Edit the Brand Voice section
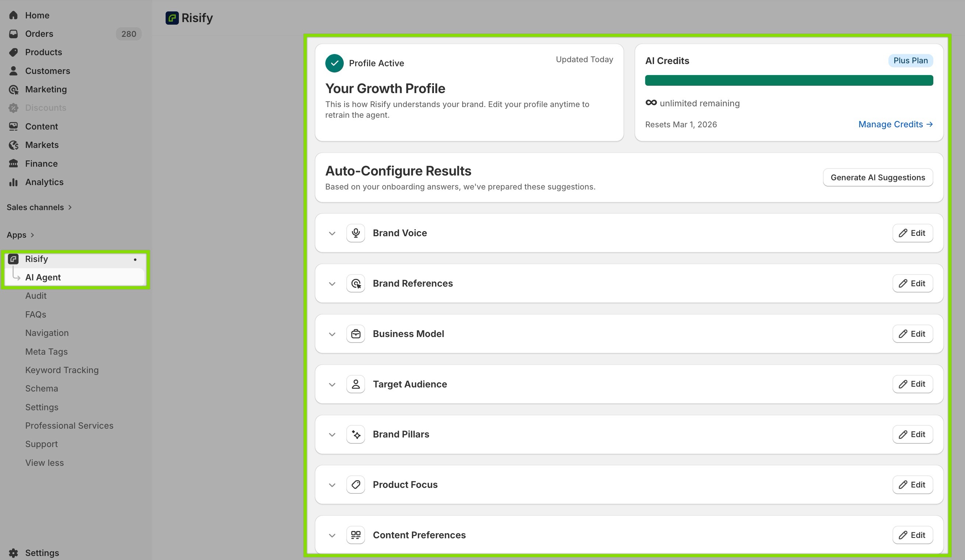 912,233
